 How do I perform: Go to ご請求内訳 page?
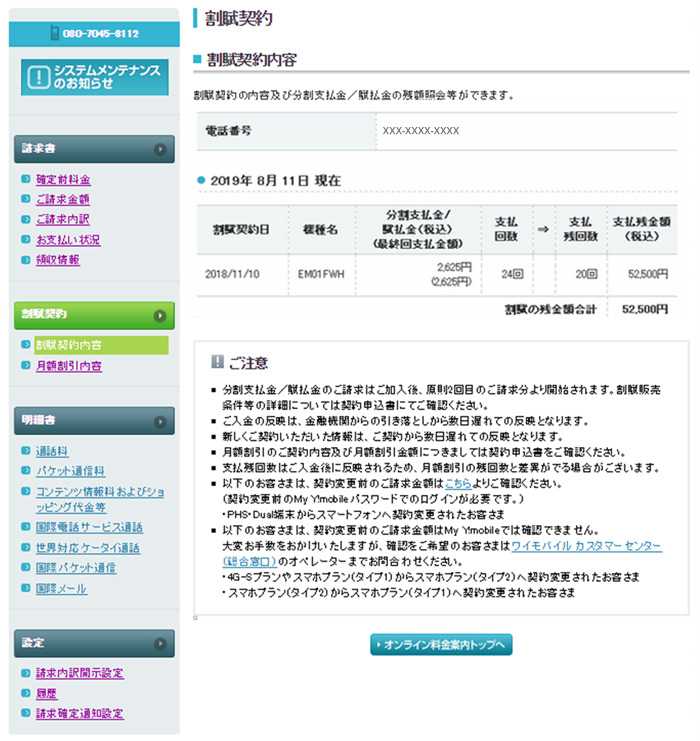[63, 220]
